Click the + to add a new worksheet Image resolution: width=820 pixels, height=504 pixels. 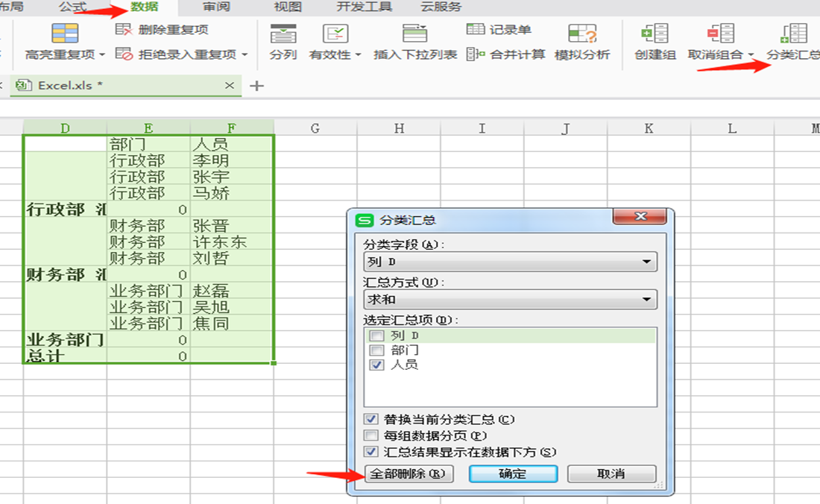256,86
